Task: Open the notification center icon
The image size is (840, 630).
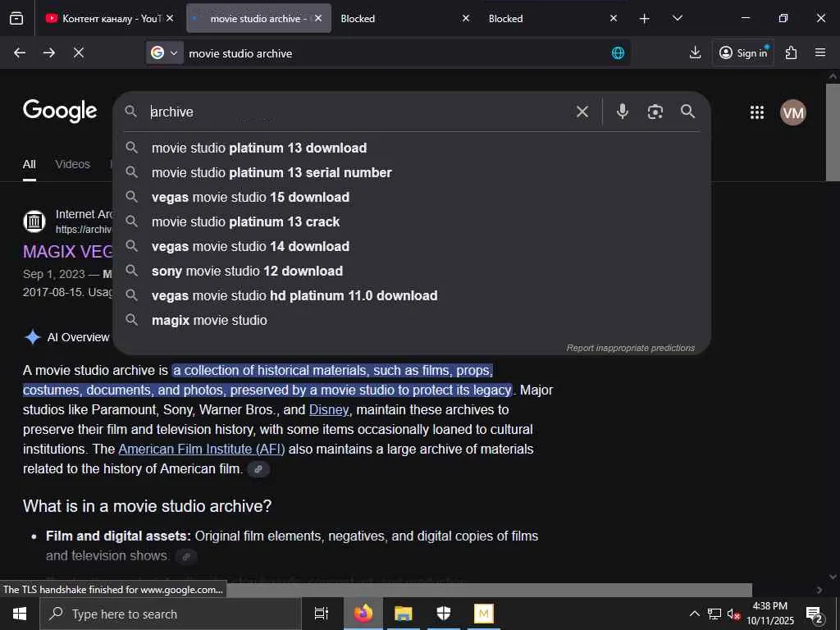Action: click(x=814, y=614)
